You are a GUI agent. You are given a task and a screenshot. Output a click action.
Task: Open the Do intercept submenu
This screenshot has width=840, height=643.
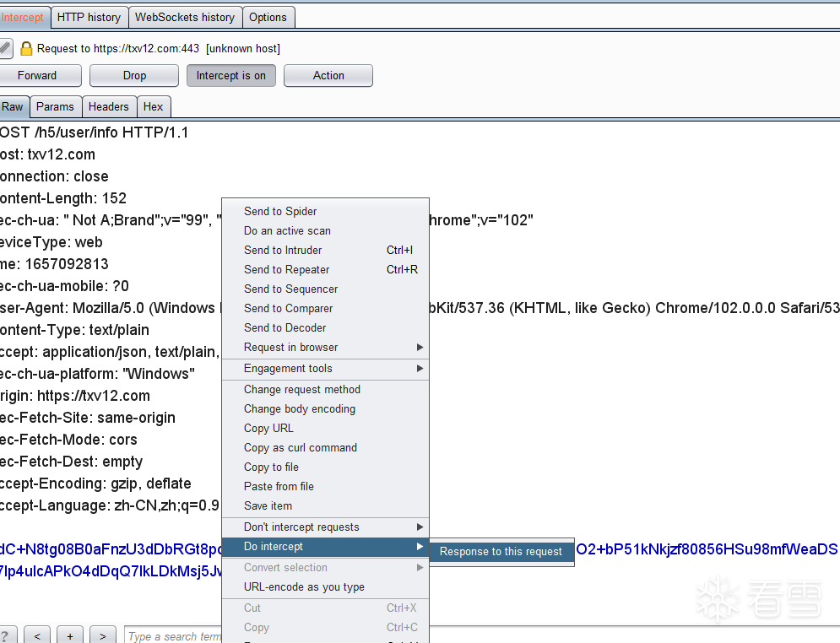(325, 547)
